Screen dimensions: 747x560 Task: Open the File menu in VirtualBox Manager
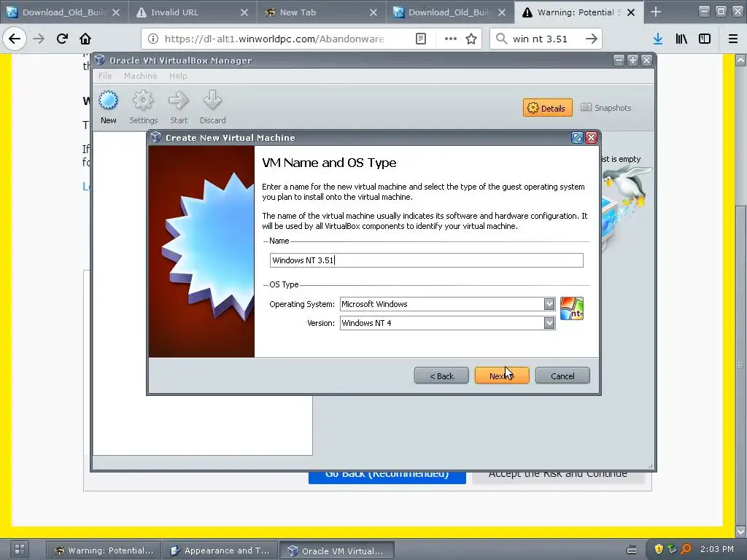(105, 76)
